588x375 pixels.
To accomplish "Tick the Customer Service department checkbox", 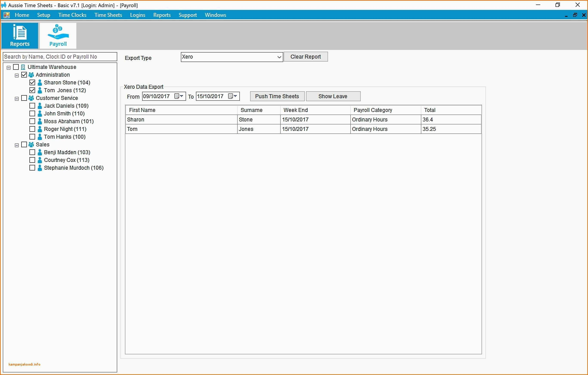I will tap(24, 98).
